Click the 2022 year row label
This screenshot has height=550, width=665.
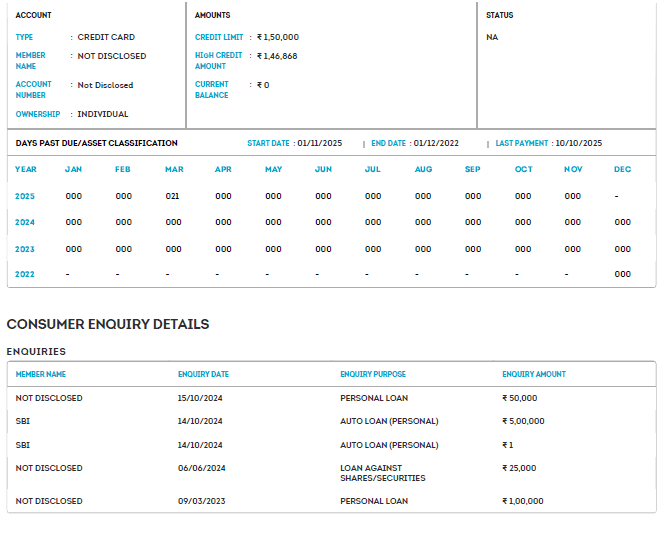click(x=25, y=274)
